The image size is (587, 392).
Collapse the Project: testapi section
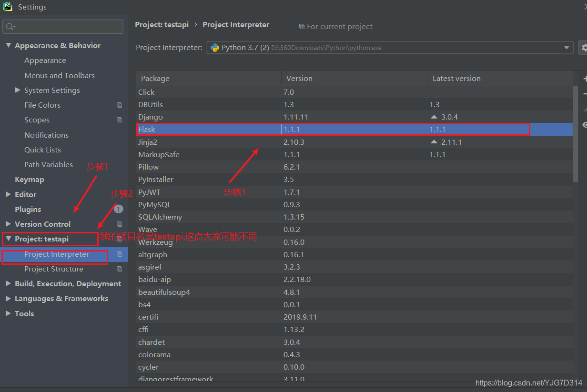point(8,239)
